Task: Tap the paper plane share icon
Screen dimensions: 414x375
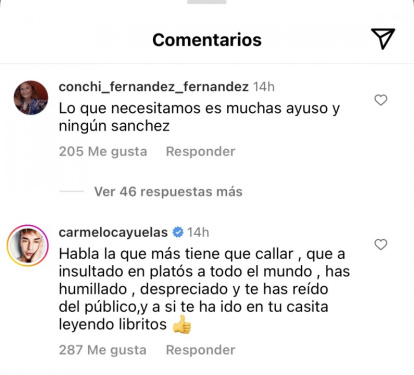Action: tap(383, 39)
